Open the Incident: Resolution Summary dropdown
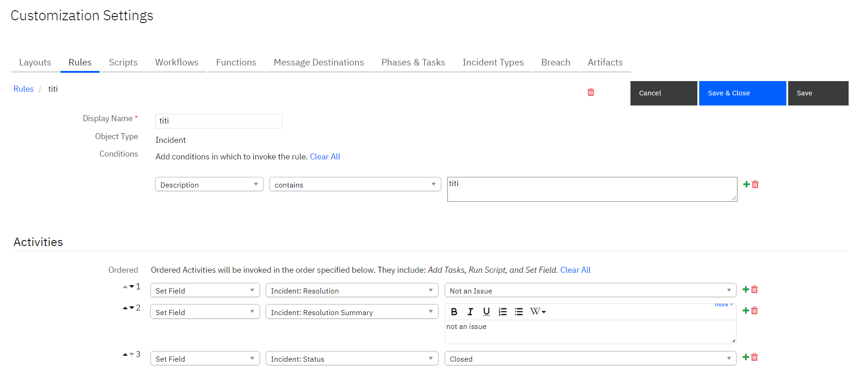The width and height of the screenshot is (868, 375). [352, 312]
